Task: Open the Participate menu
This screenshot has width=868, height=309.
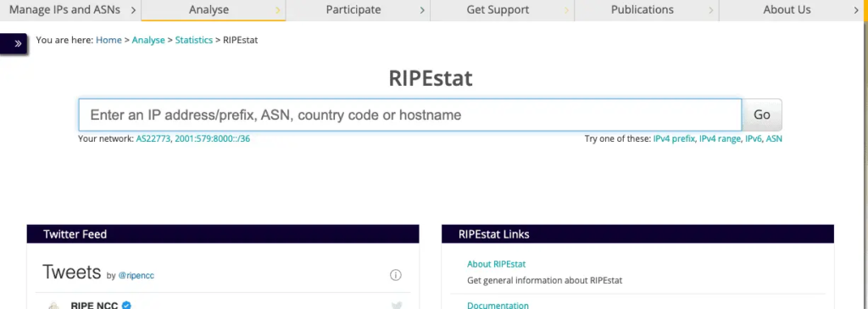Action: [353, 10]
